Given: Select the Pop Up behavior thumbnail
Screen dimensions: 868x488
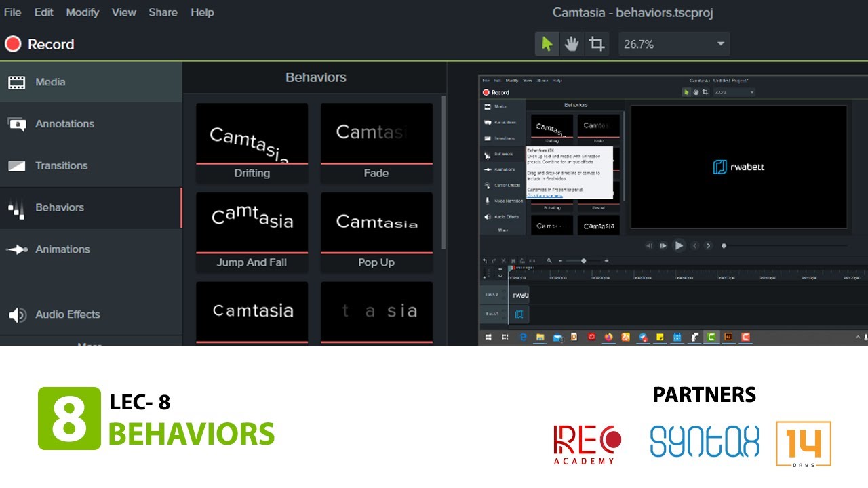Looking at the screenshot, I should (376, 232).
